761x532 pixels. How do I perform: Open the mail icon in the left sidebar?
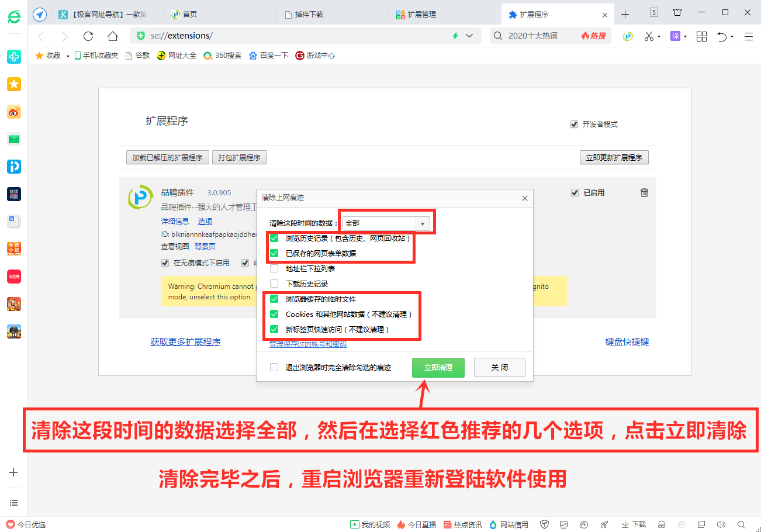[13, 139]
